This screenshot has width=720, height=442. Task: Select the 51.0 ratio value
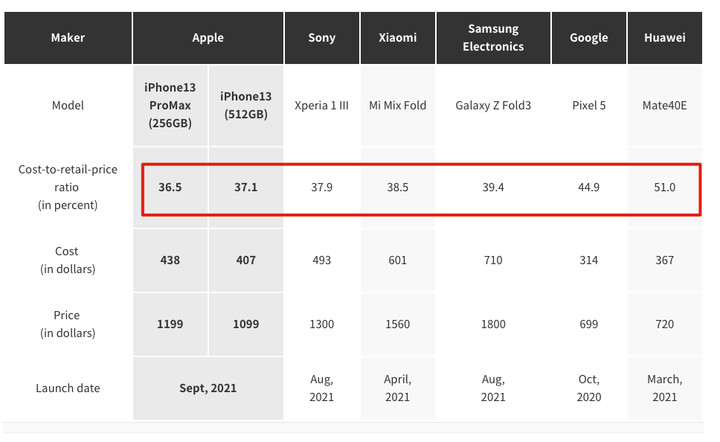pos(664,187)
